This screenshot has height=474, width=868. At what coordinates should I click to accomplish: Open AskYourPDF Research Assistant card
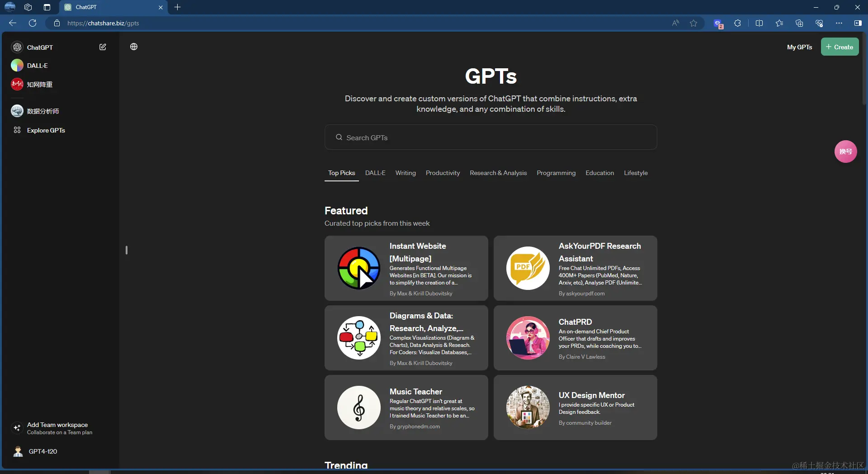tap(575, 268)
